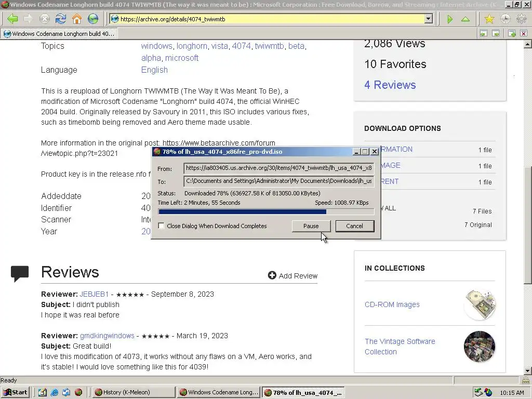Click the vertical page scrollbar thumb
Screen dimensions: 532x399
[528, 225]
